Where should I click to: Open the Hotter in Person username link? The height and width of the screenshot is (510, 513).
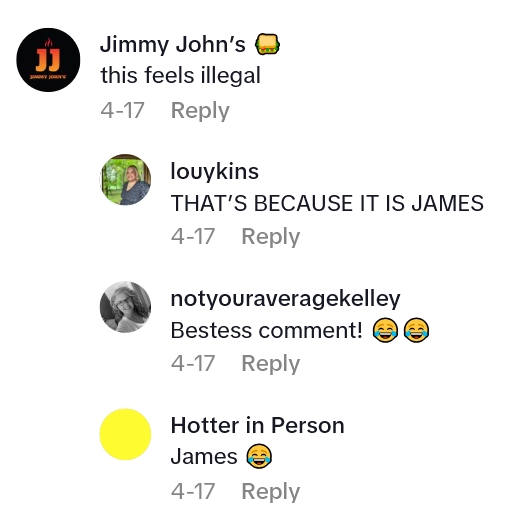[257, 425]
